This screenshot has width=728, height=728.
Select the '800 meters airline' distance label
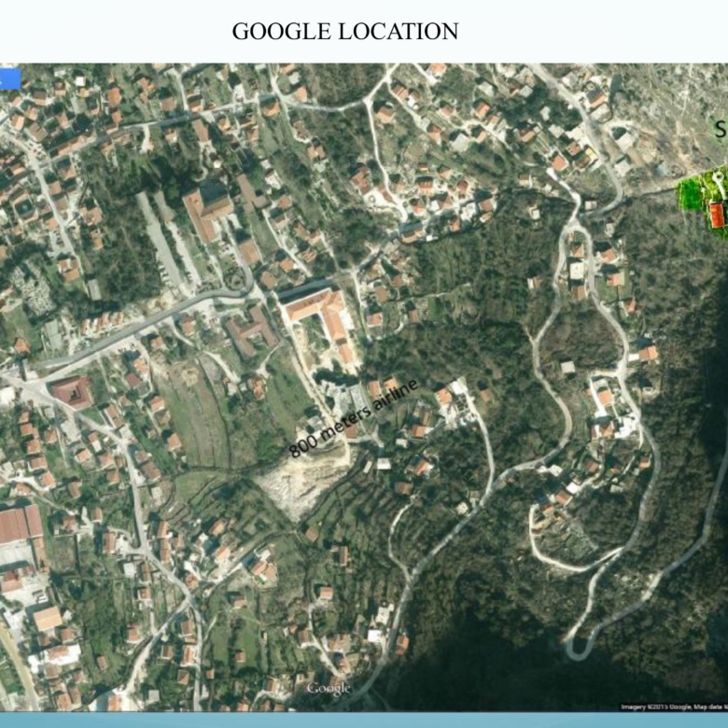(354, 418)
